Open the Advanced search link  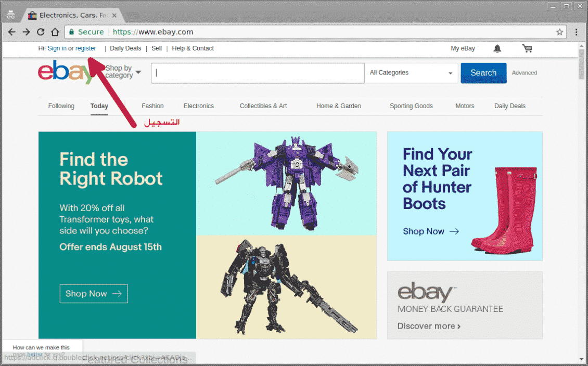tap(524, 73)
